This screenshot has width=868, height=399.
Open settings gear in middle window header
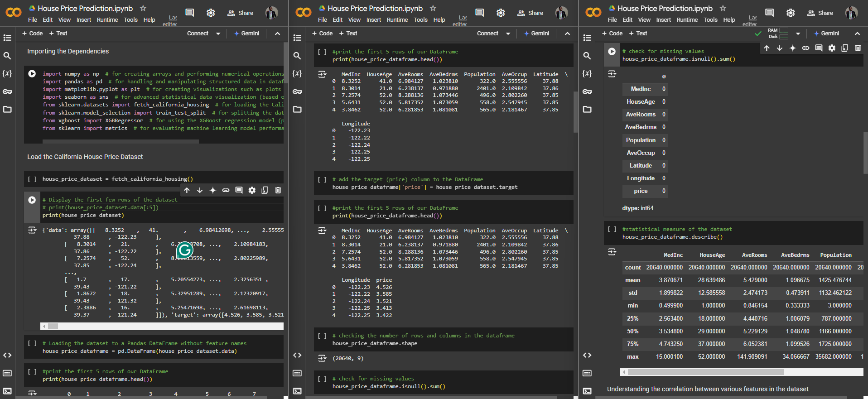[x=501, y=13]
